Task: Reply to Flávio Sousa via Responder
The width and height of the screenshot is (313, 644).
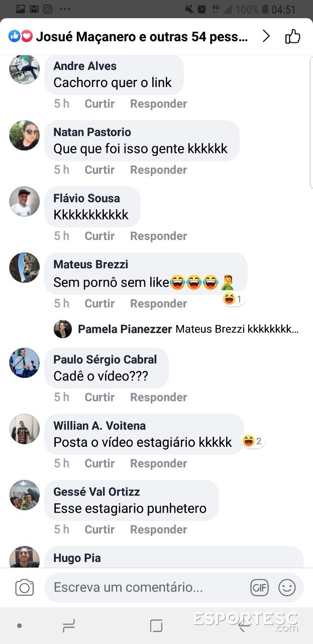Action: tap(158, 236)
